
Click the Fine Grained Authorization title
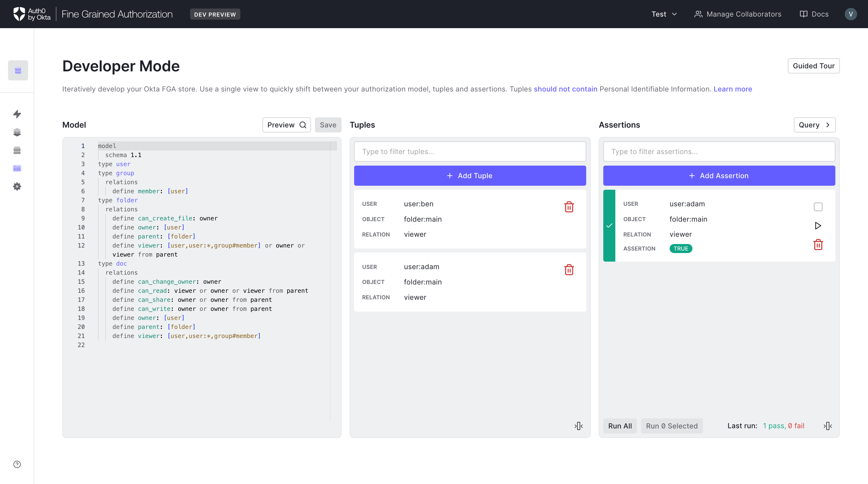pos(117,14)
